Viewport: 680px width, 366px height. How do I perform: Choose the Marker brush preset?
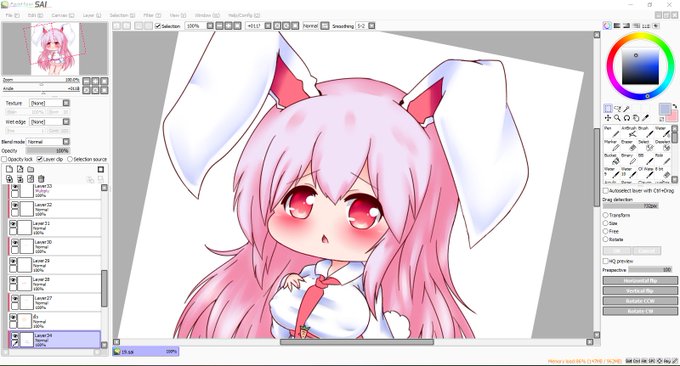tap(611, 145)
